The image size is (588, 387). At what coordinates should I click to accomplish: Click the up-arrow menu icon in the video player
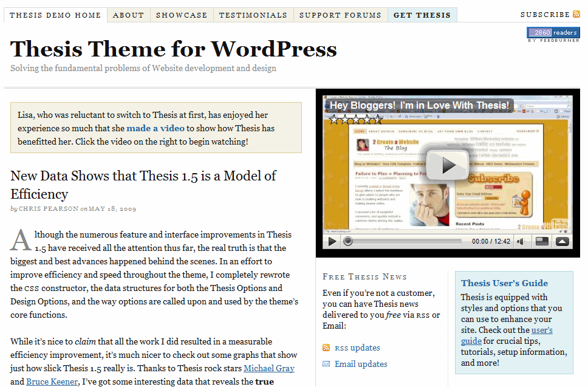(562, 242)
